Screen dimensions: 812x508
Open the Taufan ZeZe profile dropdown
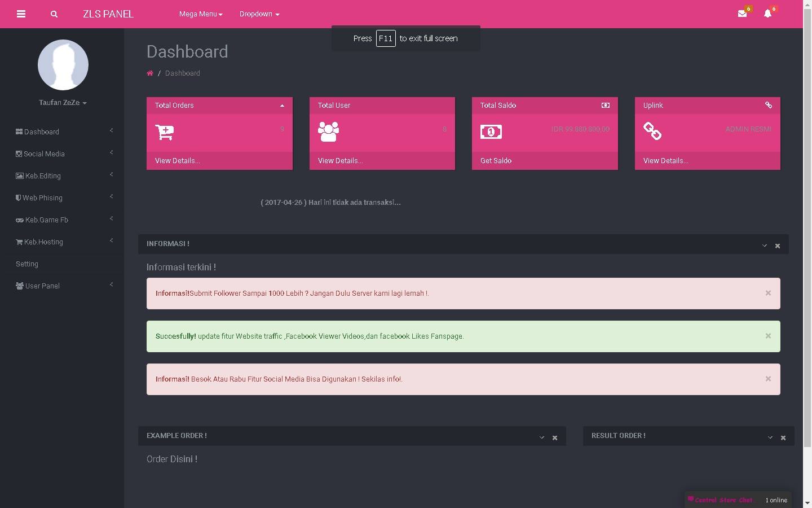point(63,103)
